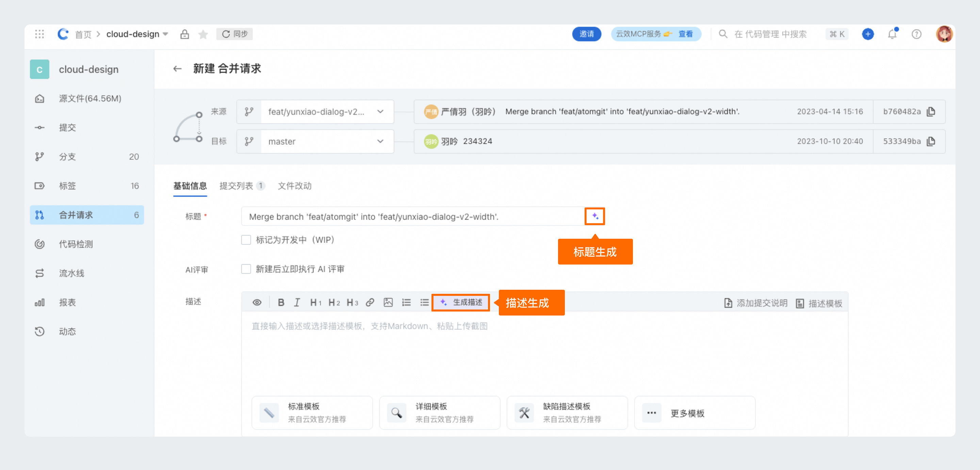Toggle description preview eye icon
The image size is (980, 470).
tap(257, 302)
